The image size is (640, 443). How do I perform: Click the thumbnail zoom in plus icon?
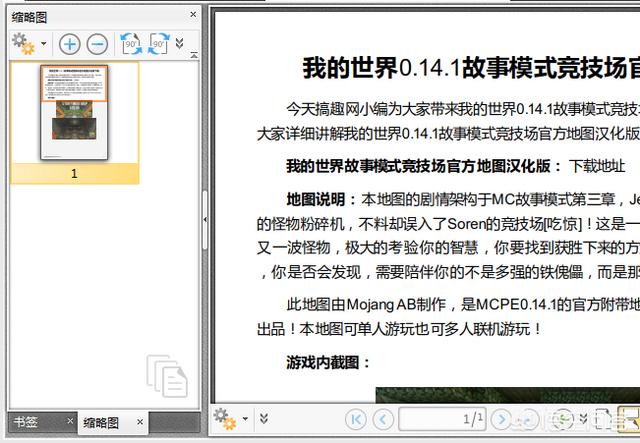69,43
